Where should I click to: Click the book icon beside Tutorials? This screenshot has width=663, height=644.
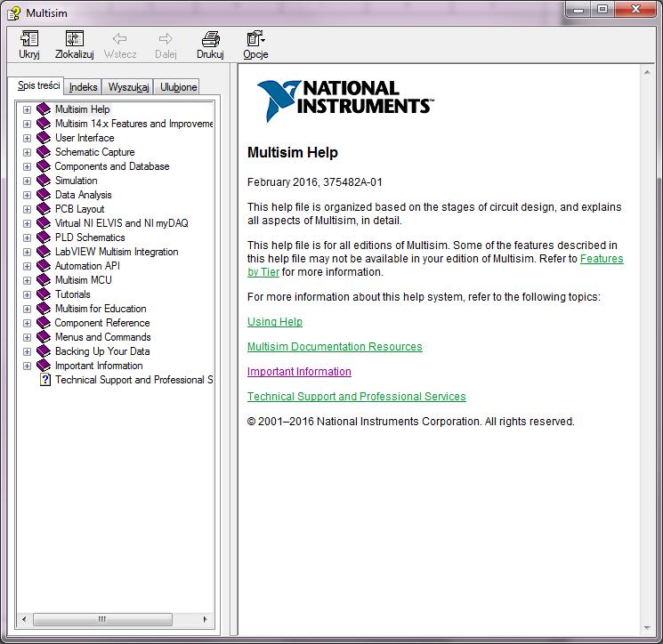click(x=44, y=294)
